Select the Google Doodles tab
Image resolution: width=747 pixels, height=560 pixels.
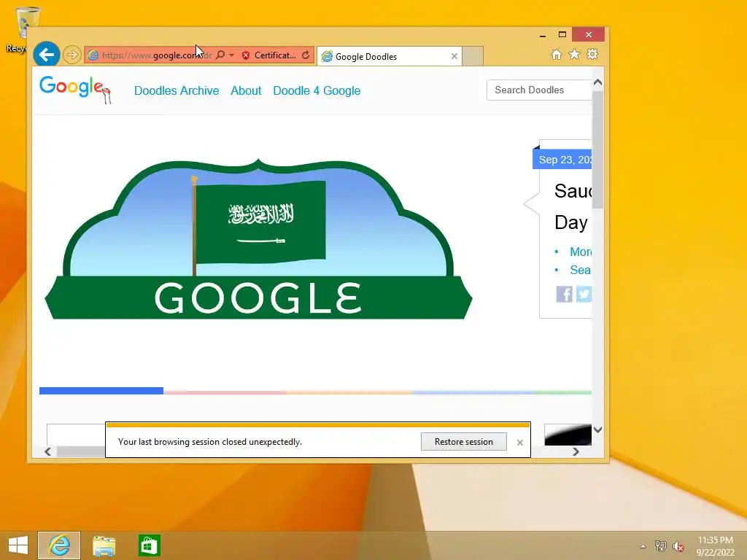pyautogui.click(x=390, y=57)
